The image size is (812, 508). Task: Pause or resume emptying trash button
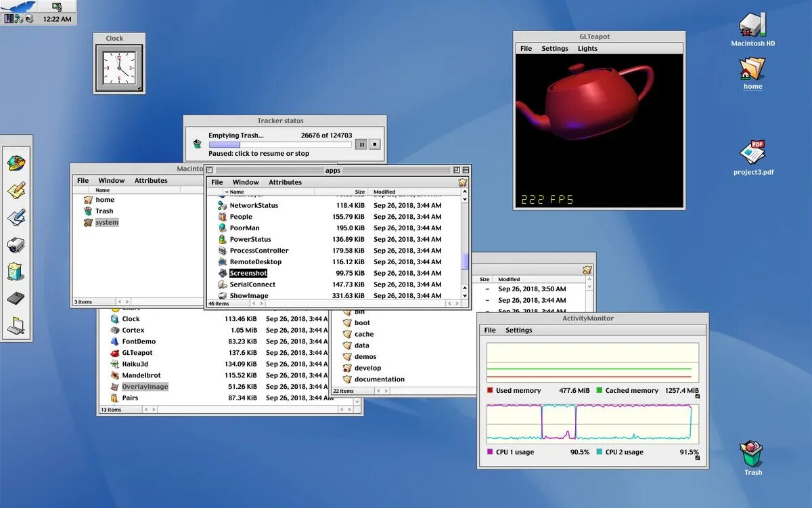[361, 144]
